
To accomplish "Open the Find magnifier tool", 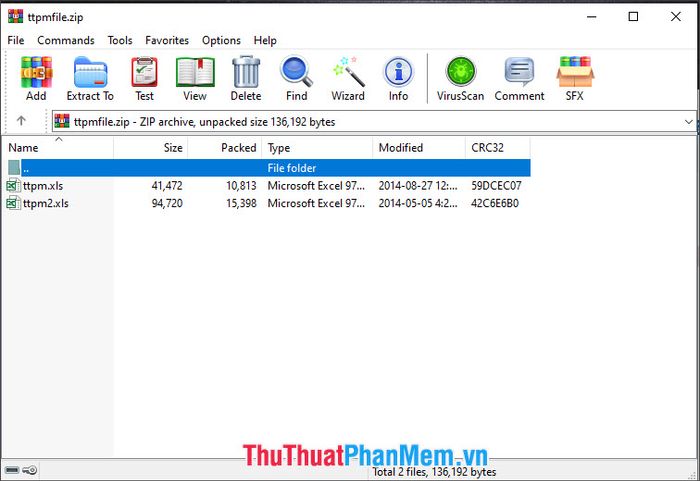I will pyautogui.click(x=296, y=71).
